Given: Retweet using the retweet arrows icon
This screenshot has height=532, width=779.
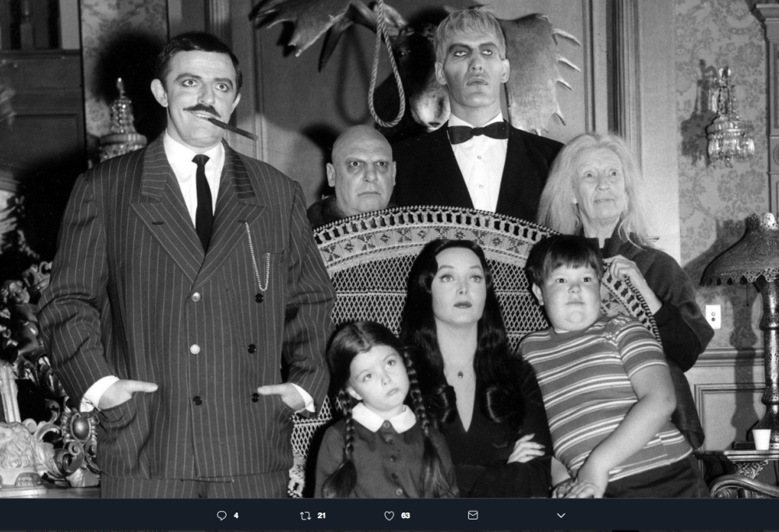Looking at the screenshot, I should (305, 513).
